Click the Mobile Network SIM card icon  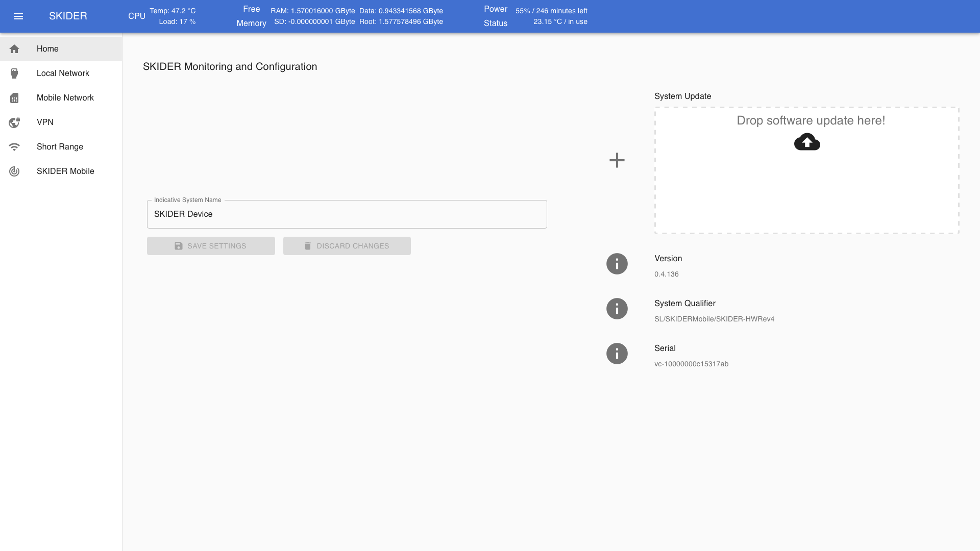[14, 98]
